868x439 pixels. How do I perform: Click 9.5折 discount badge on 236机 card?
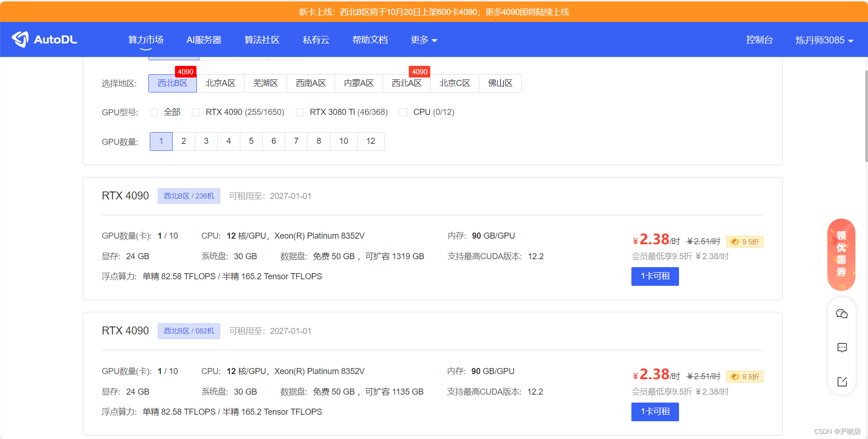pos(745,241)
